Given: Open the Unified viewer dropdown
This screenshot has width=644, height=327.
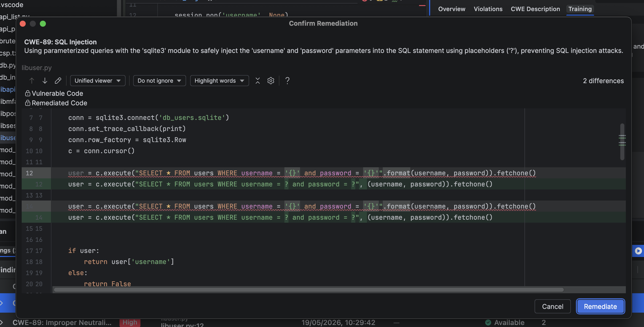Looking at the screenshot, I should click(x=98, y=81).
